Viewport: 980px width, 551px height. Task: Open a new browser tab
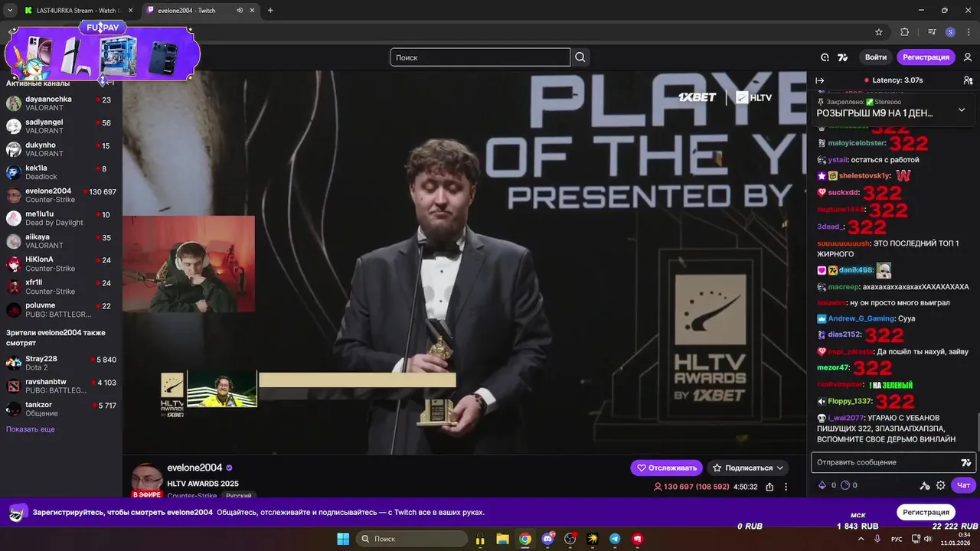point(270,11)
